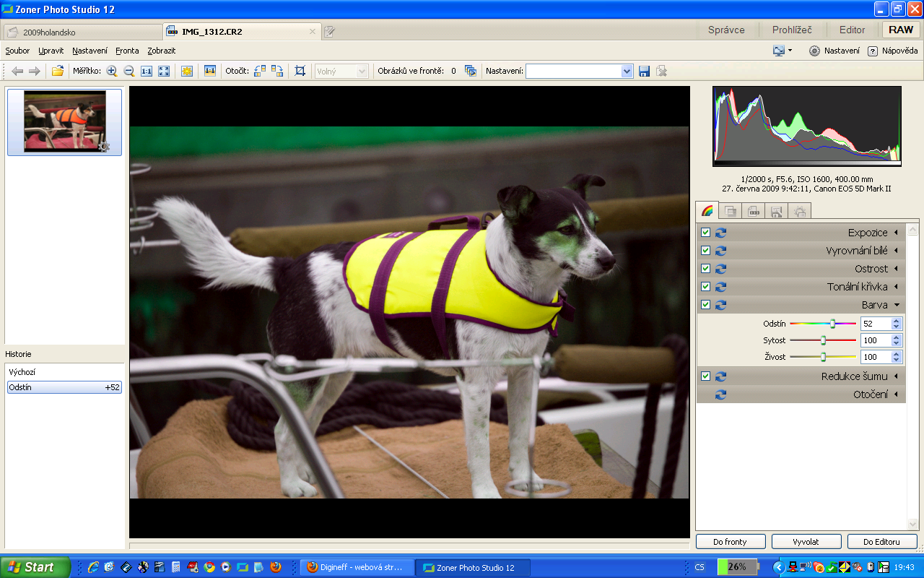The image size is (924, 578).
Task: Open the Upravit menu
Action: point(51,51)
